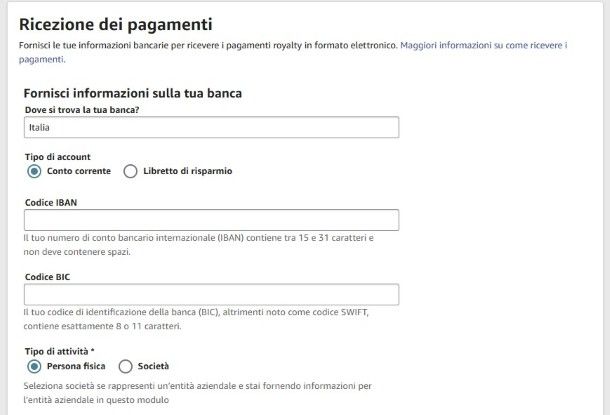Click the Codice BIC field label
Screen dimensions: 610x415
click(47, 276)
